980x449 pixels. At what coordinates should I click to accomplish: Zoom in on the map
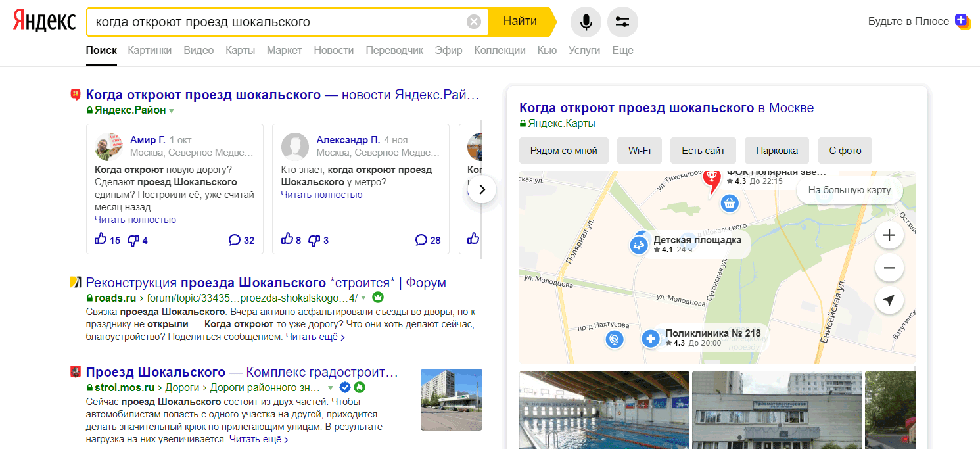pyautogui.click(x=889, y=235)
